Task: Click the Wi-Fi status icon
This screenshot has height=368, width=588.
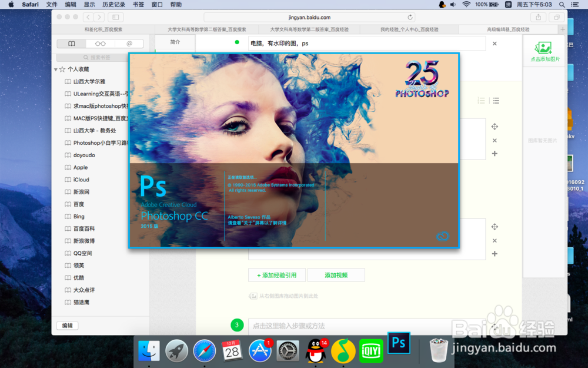Action: [466, 5]
